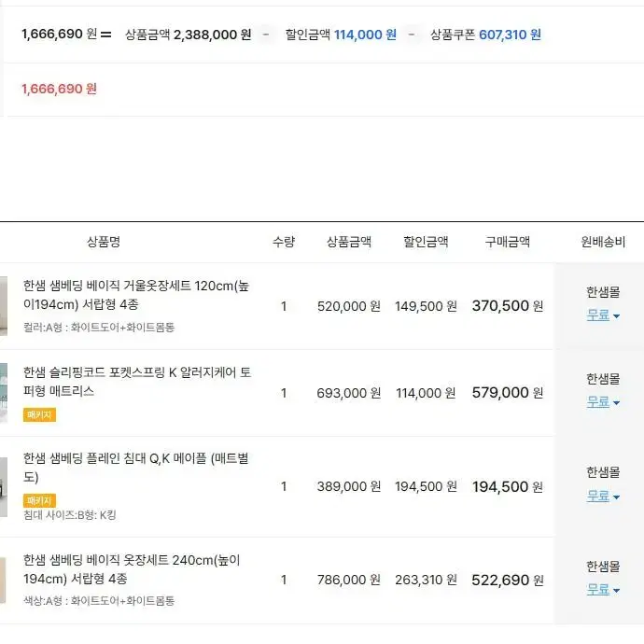This screenshot has height=644, width=644.
Task: Select the 구매금액 column header
Action: [507, 242]
